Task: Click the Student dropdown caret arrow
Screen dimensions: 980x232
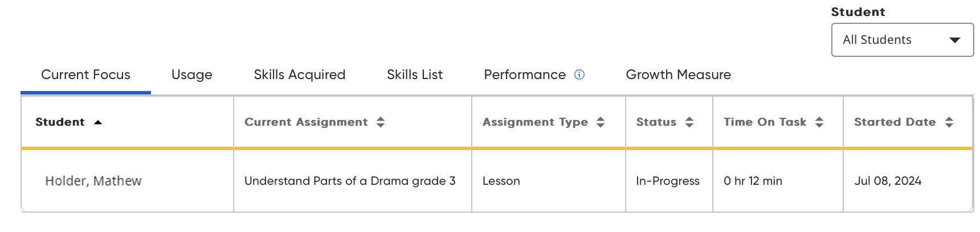Action: (x=955, y=40)
